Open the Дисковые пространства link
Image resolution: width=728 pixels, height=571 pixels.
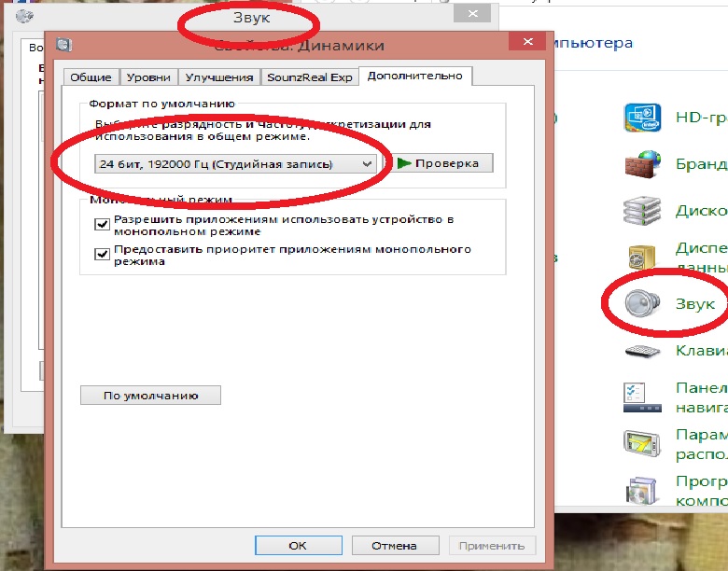702,211
